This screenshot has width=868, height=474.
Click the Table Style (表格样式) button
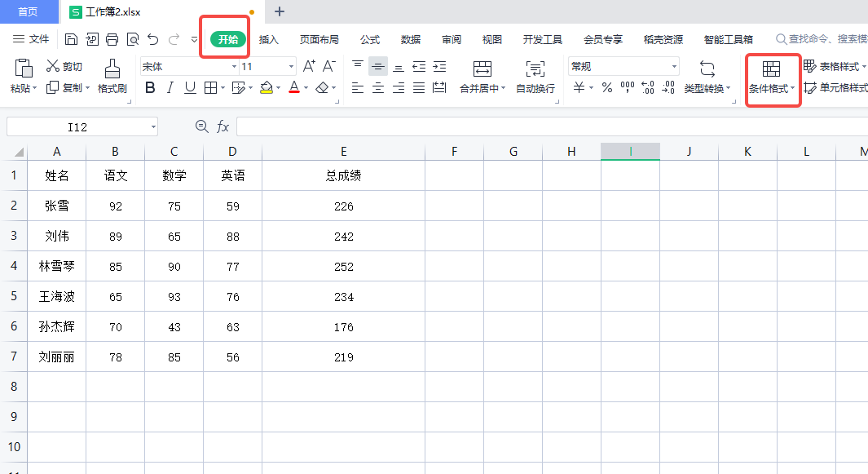point(831,66)
